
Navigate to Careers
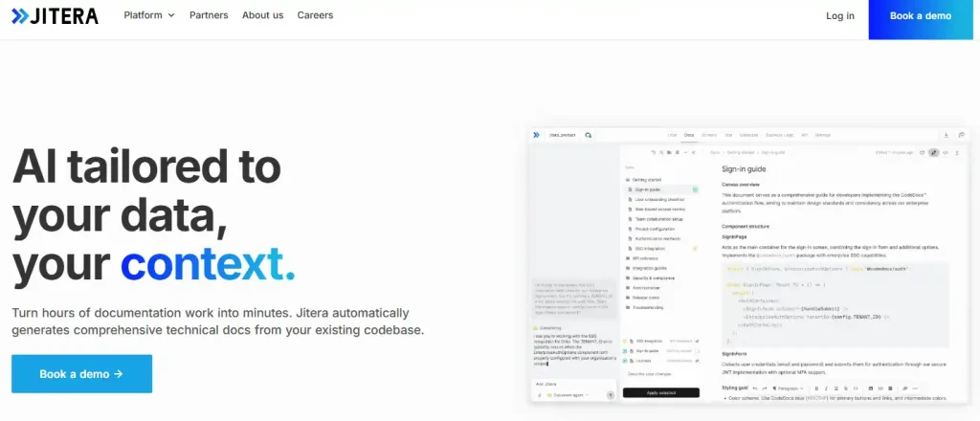coord(315,15)
